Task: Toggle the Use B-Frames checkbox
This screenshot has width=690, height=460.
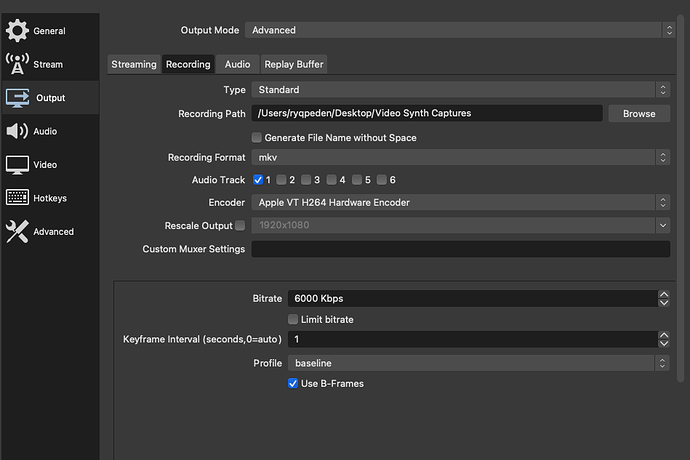Action: click(x=293, y=383)
